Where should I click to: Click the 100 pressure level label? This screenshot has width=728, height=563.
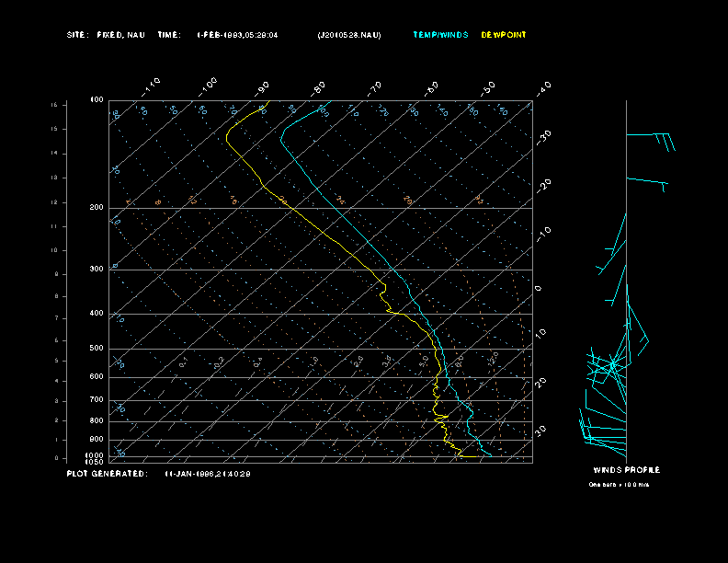[x=97, y=100]
